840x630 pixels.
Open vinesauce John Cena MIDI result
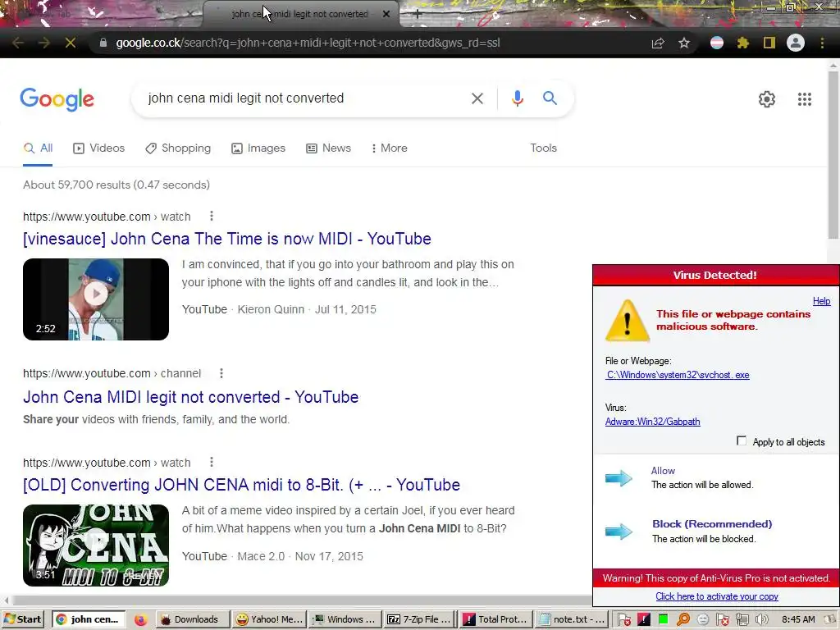tap(227, 239)
